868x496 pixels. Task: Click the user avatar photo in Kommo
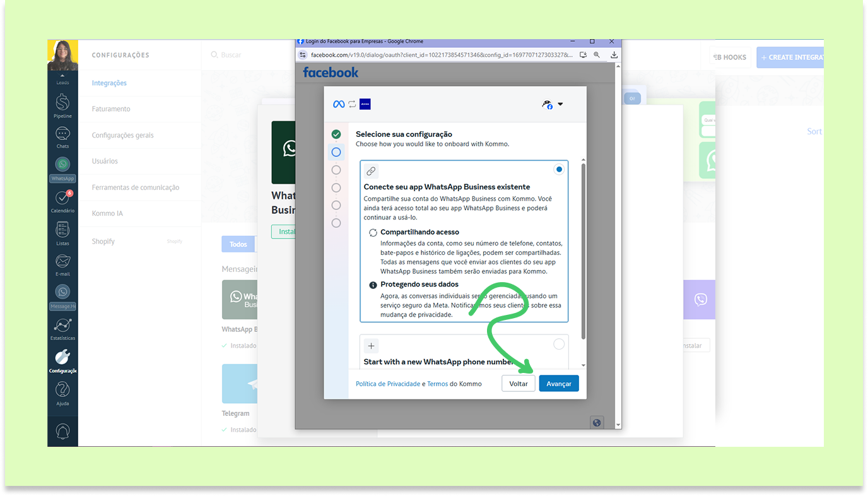tap(62, 56)
